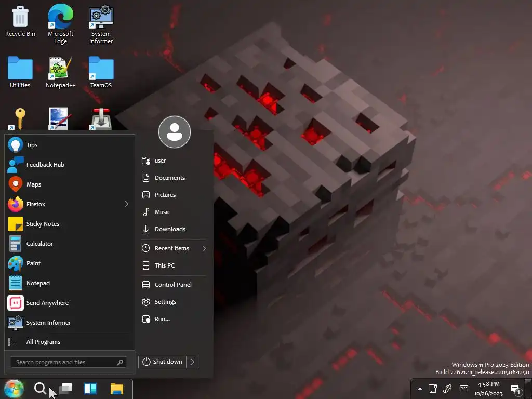Open Notepad from the Start menu
The image size is (532, 399).
click(x=69, y=283)
